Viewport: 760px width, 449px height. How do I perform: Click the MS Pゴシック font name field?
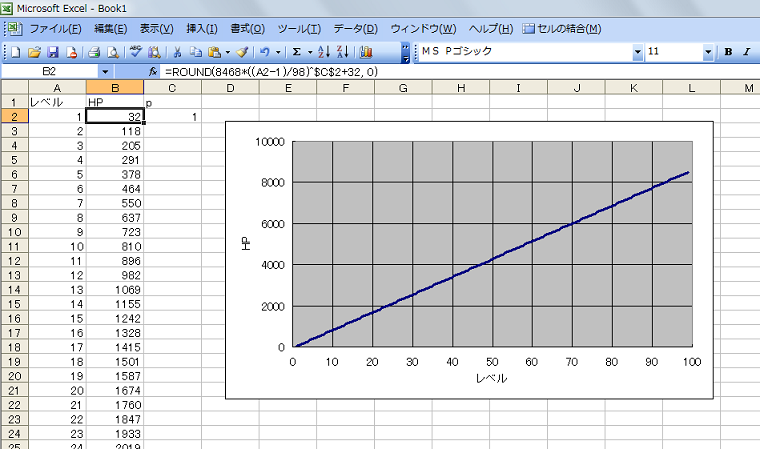(526, 51)
